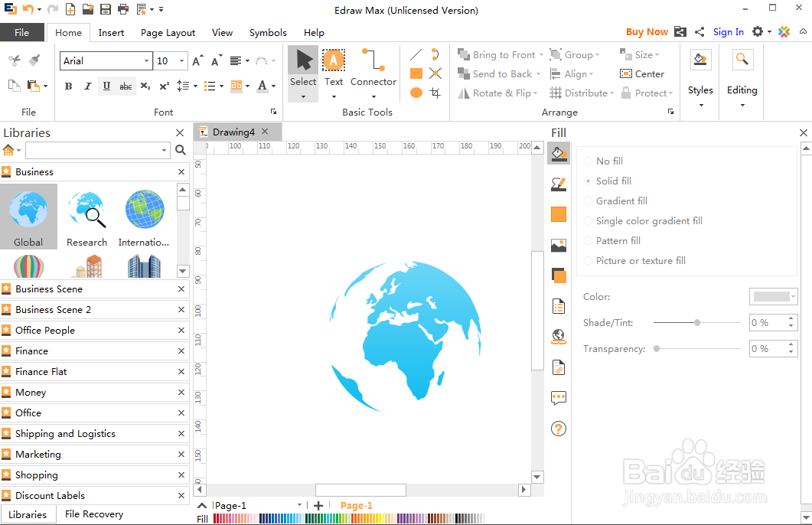Open the Shipping and Logistics library
Image resolution: width=812 pixels, height=525 pixels.
click(65, 434)
